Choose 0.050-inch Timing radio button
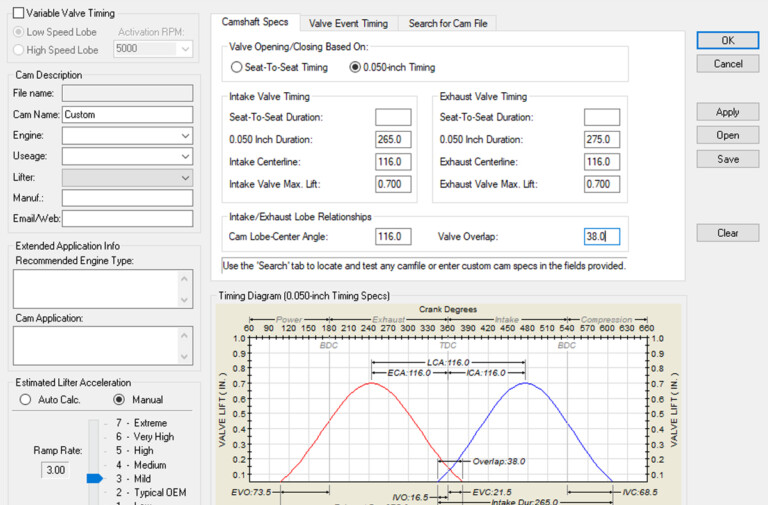 (x=355, y=67)
